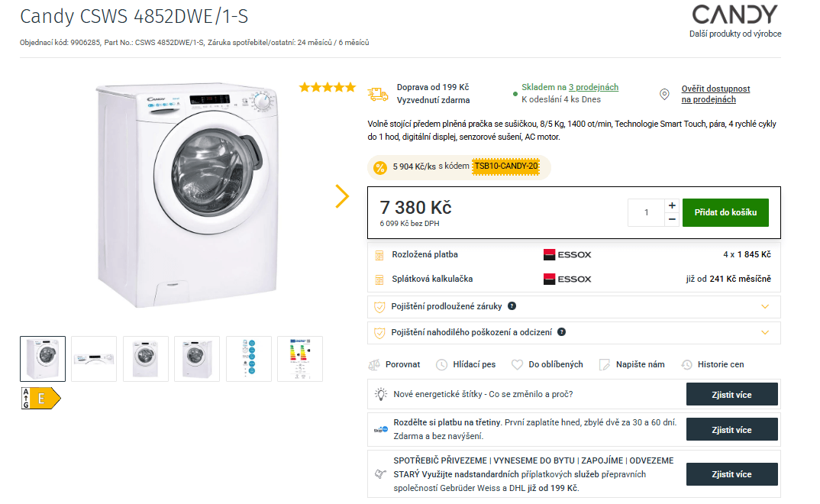
Task: Click Přidat do košíku button
Action: (x=725, y=212)
